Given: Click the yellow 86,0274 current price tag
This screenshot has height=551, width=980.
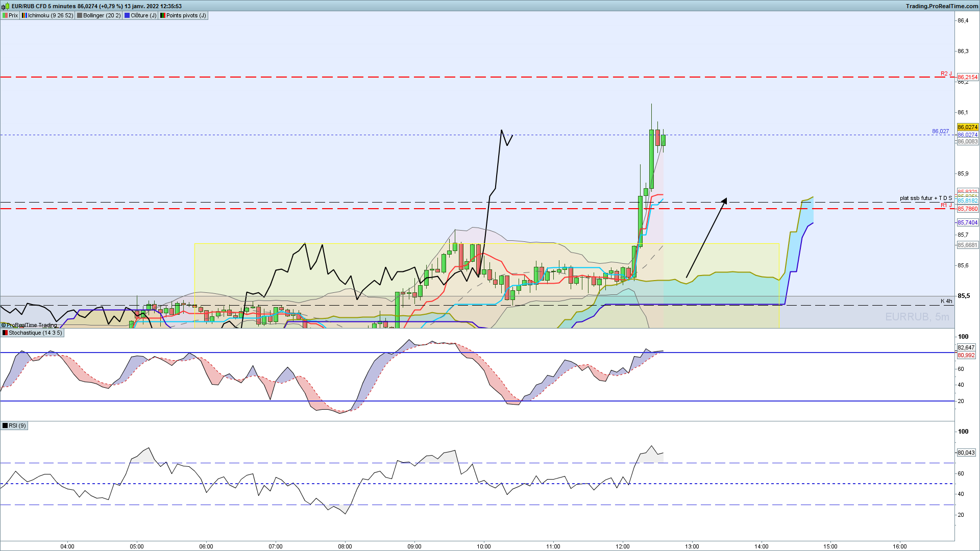Looking at the screenshot, I should point(968,127).
